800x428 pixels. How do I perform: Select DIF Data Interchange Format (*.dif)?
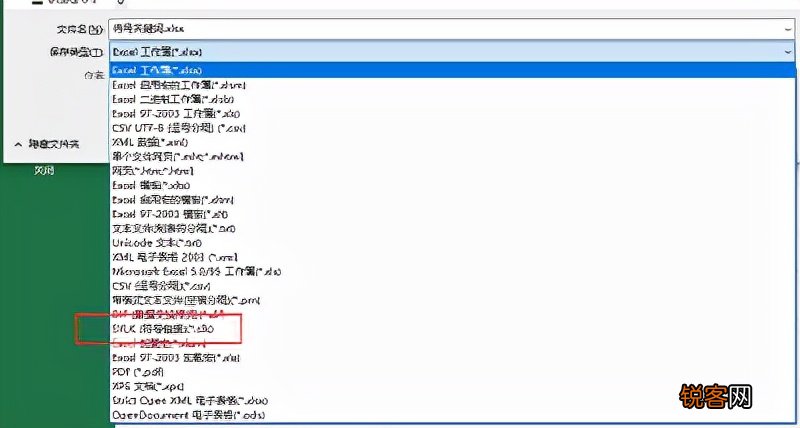(x=453, y=315)
